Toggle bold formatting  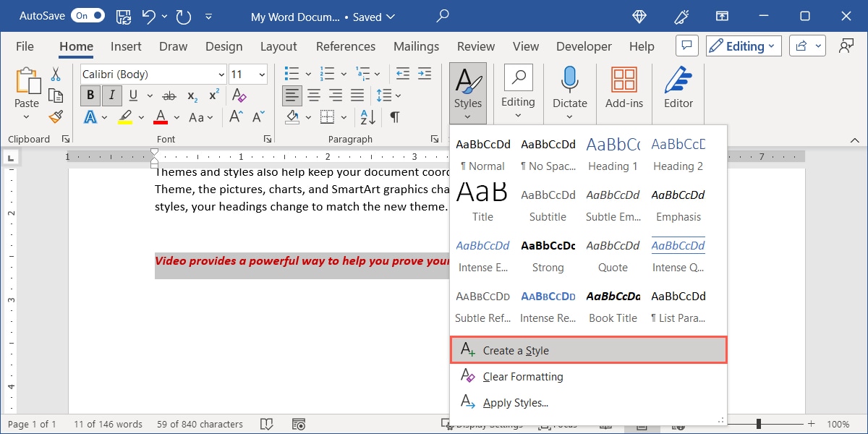[90, 95]
